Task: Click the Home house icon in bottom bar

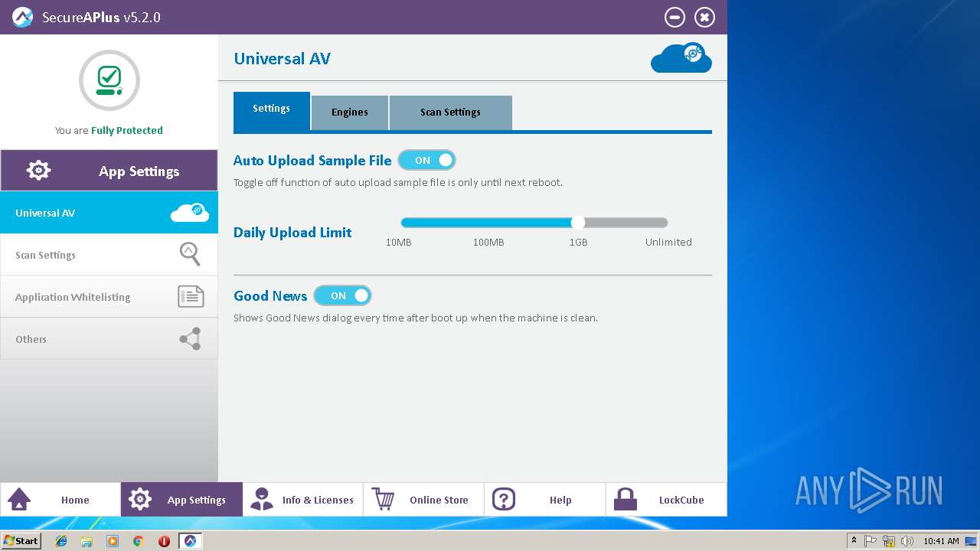Action: coord(19,500)
